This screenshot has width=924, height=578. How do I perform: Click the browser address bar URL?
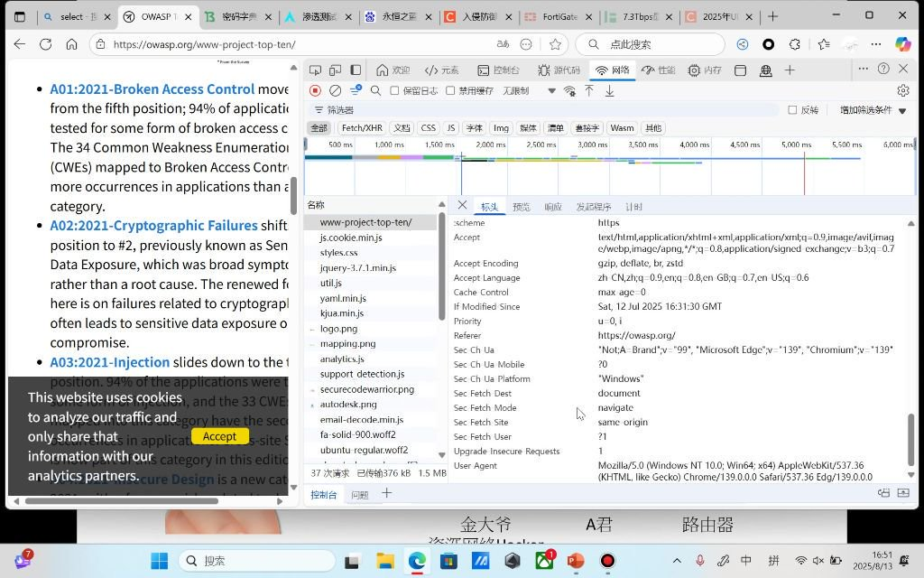click(x=205, y=44)
